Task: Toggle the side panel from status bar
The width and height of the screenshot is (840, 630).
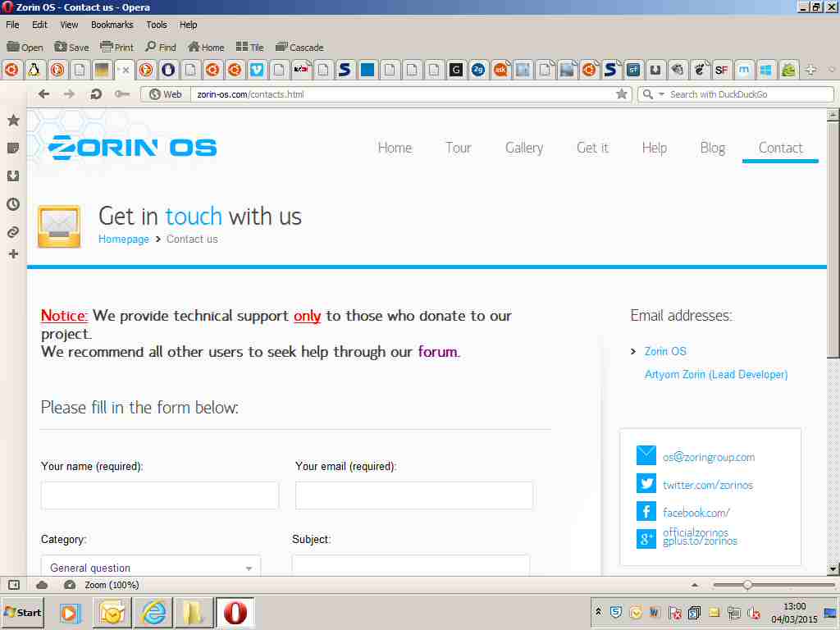Action: point(14,585)
